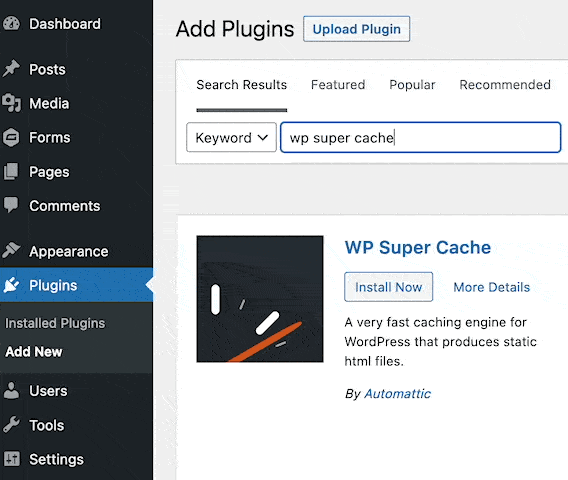
Task: Open More Details for WP Super Cache
Action: click(x=492, y=287)
